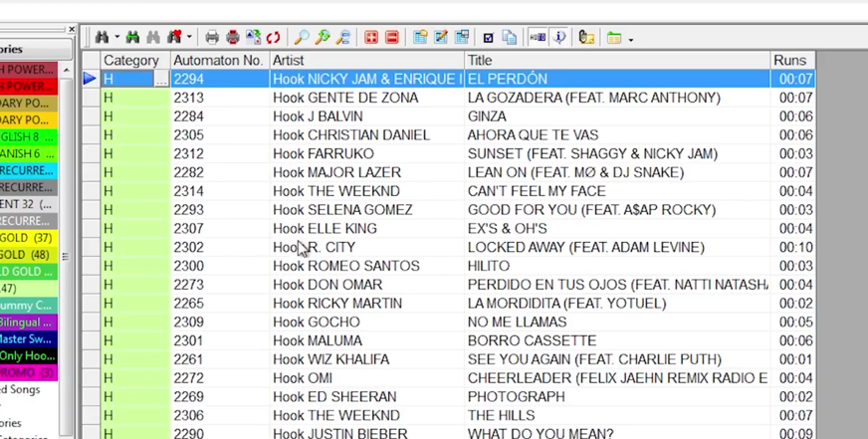Select title EX'S & OH'S

coord(507,229)
